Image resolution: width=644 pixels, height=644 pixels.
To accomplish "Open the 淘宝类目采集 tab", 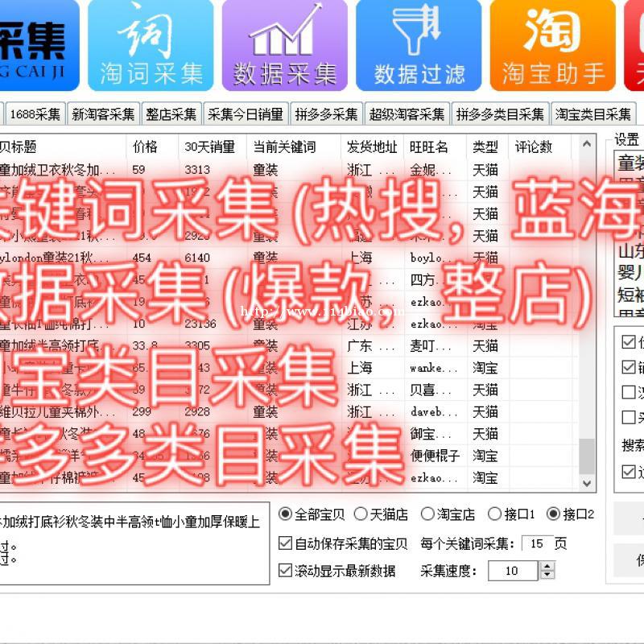I will 593,114.
